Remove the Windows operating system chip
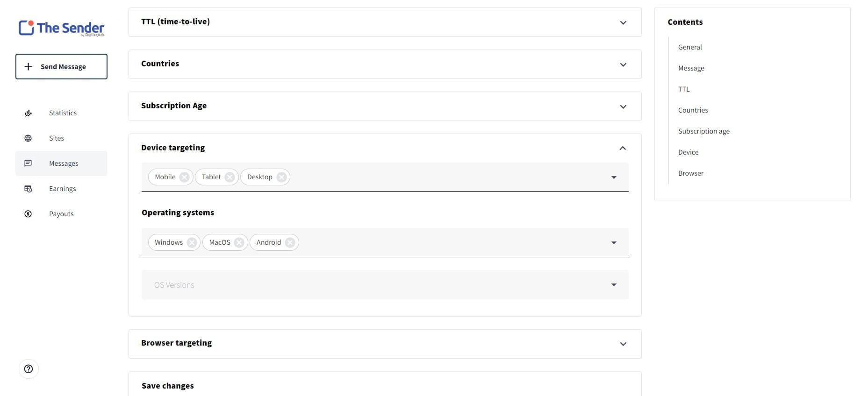This screenshot has height=396, width=868. [192, 242]
